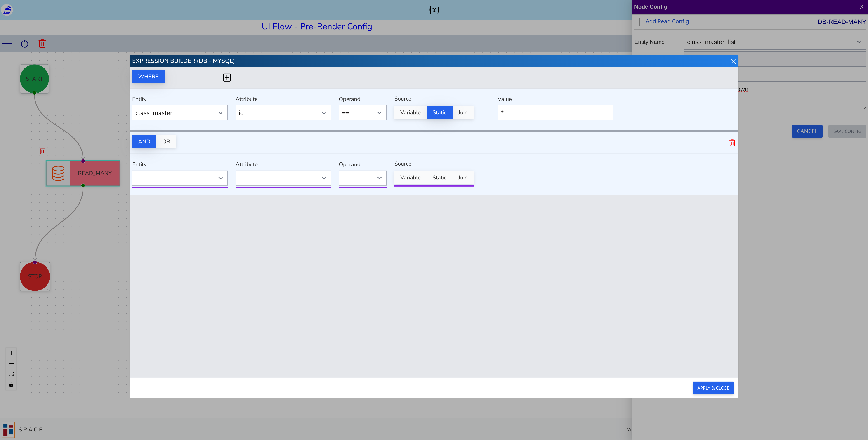Screen dimensions: 868x440
Task: Click the refresh flow icon in the toolbar
Action: [x=25, y=44]
